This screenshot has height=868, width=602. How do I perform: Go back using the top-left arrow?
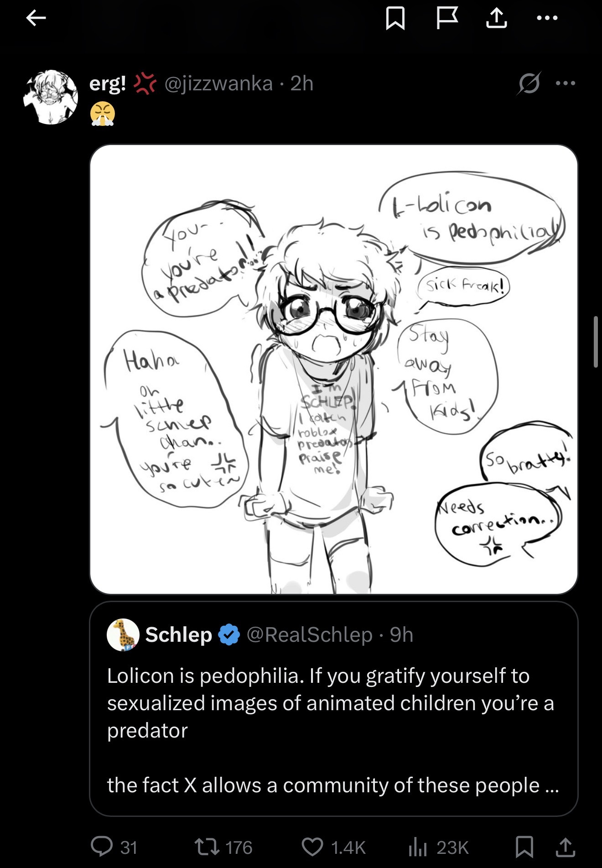pos(36,18)
